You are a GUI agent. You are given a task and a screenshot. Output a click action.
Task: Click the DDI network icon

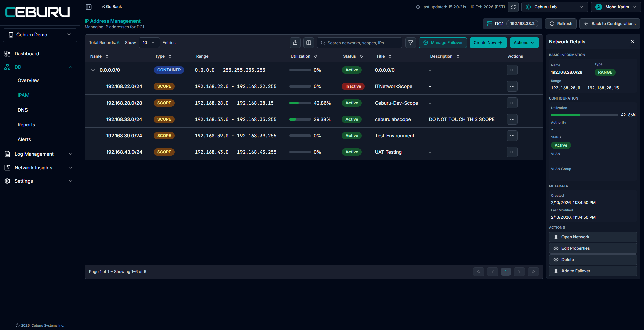[7, 67]
